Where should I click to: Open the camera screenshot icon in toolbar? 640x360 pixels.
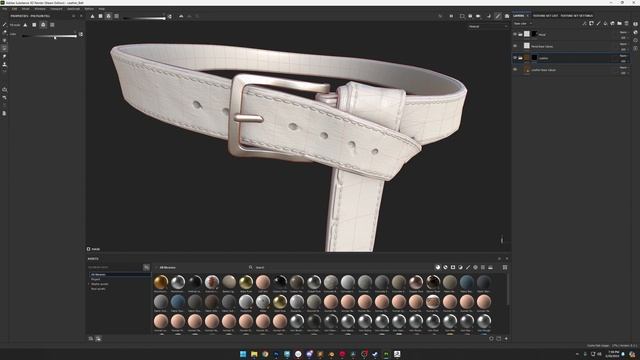pyautogui.click(x=470, y=16)
